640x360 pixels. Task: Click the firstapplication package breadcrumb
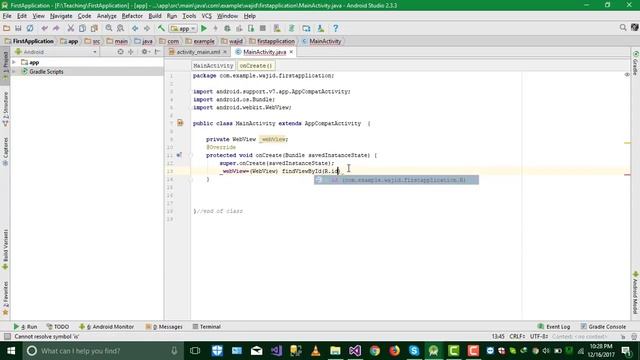272,41
